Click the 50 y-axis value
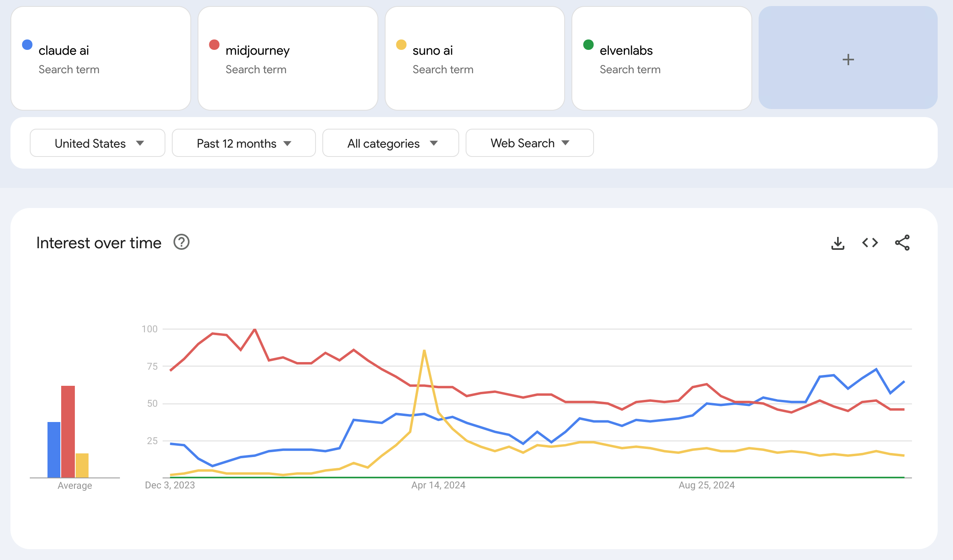Viewport: 953px width, 560px height. (x=152, y=404)
